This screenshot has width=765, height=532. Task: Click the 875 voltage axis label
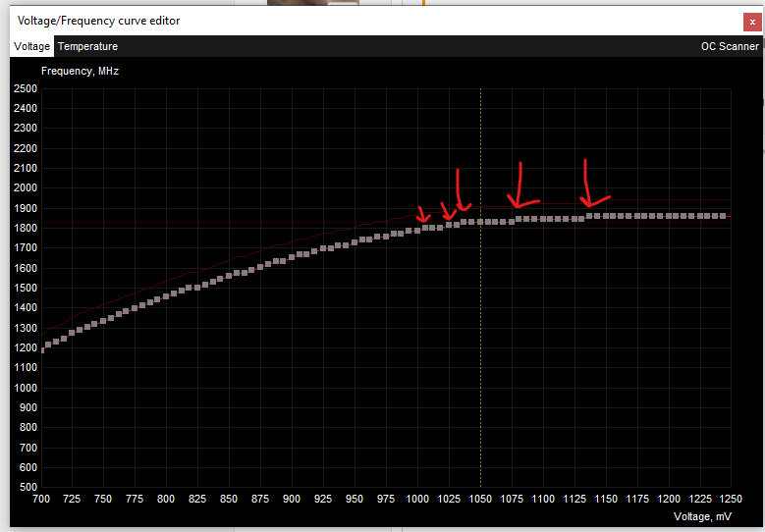point(260,499)
